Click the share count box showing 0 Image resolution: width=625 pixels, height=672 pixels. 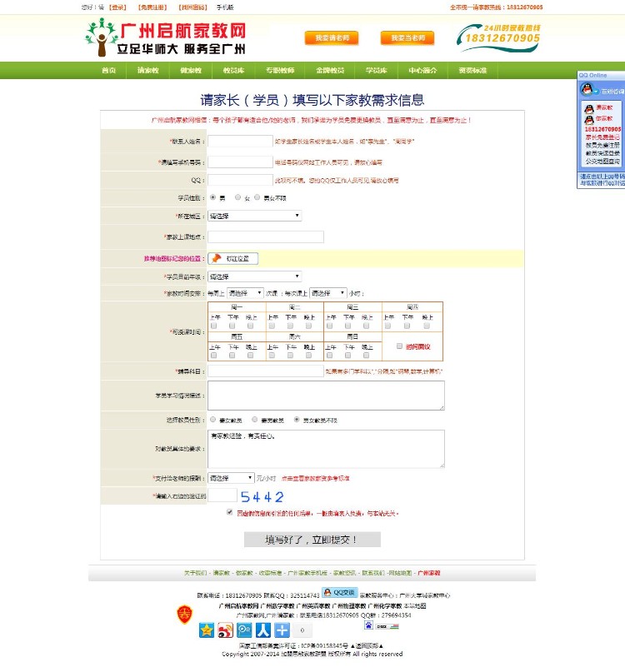coord(302,630)
